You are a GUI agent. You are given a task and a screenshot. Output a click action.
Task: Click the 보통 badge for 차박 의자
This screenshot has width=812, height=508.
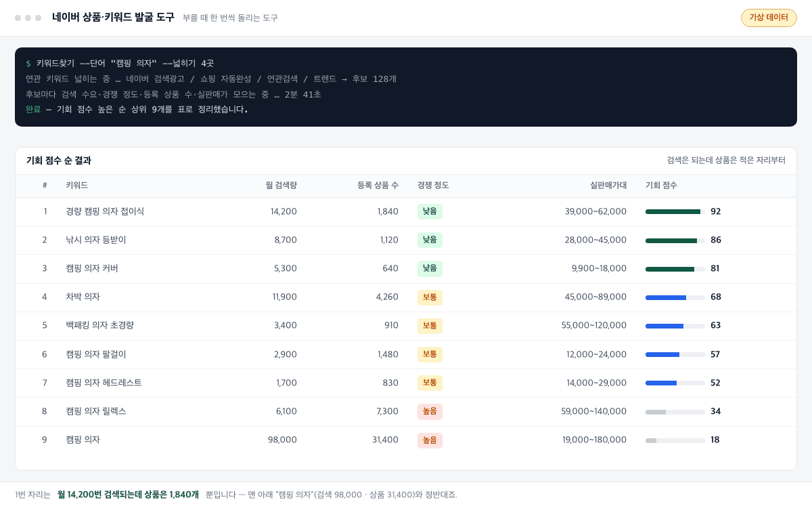click(x=430, y=297)
